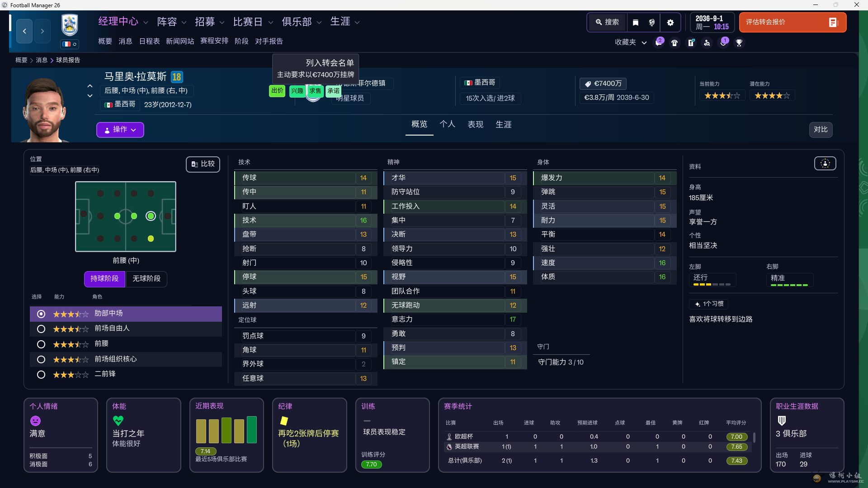868x488 pixels.
Task: Select the 前场组织核心 role radio button
Action: coord(41,360)
